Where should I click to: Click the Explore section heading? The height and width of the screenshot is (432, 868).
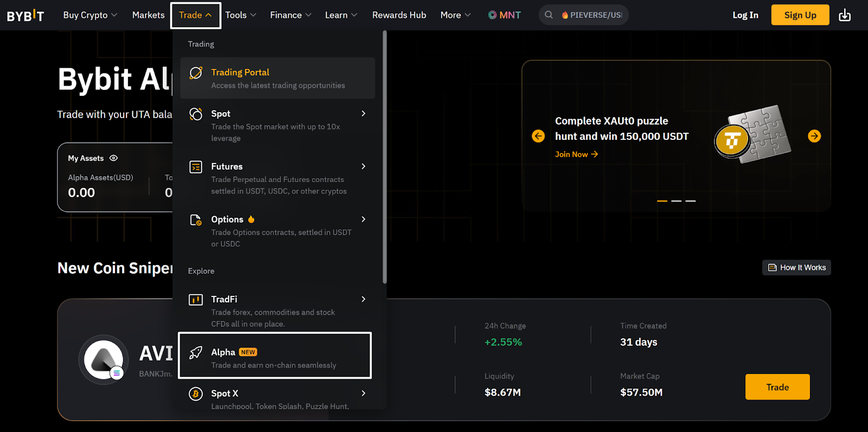pos(201,271)
